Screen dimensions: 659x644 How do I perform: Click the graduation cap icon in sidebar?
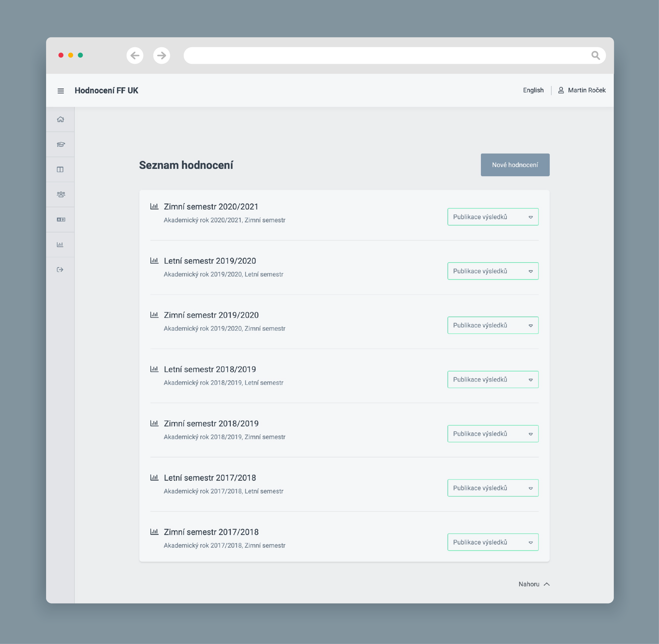61,144
